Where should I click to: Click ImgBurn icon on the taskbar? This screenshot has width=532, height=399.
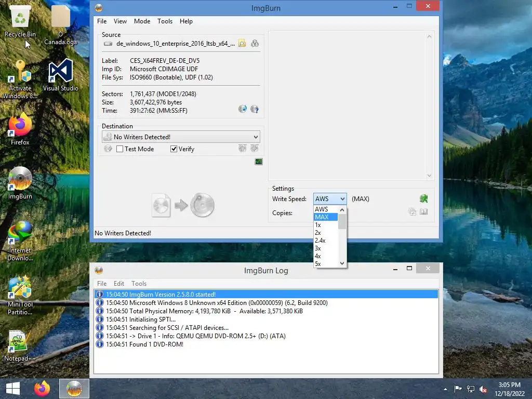(74, 389)
